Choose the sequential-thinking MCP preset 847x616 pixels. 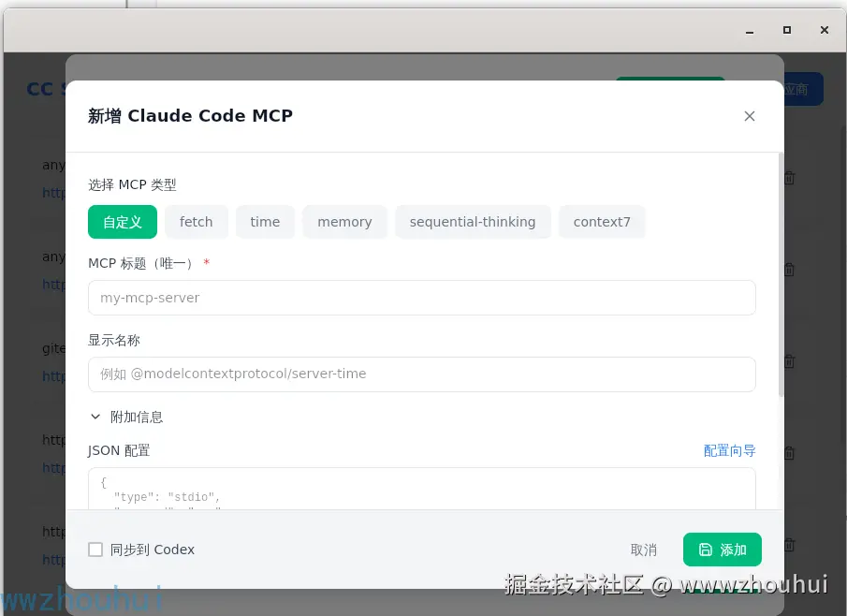(x=473, y=222)
